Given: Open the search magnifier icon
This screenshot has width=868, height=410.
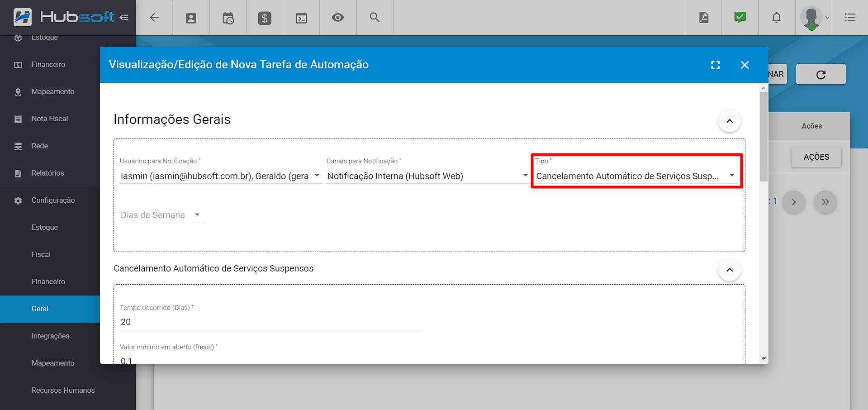Looking at the screenshot, I should (375, 17).
